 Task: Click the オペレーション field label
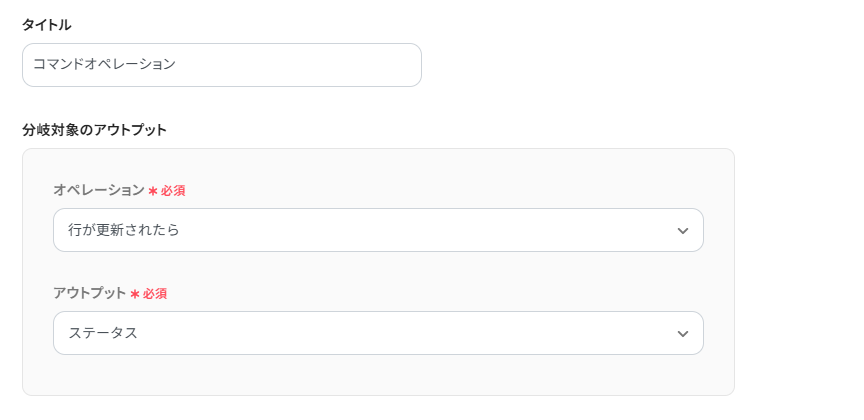click(99, 190)
